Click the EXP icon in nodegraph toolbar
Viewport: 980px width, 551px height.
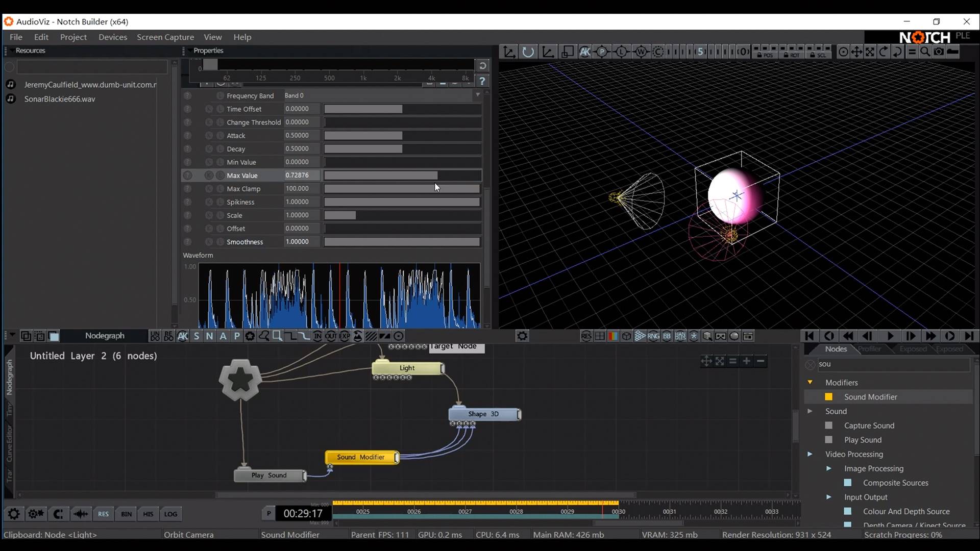pos(345,336)
